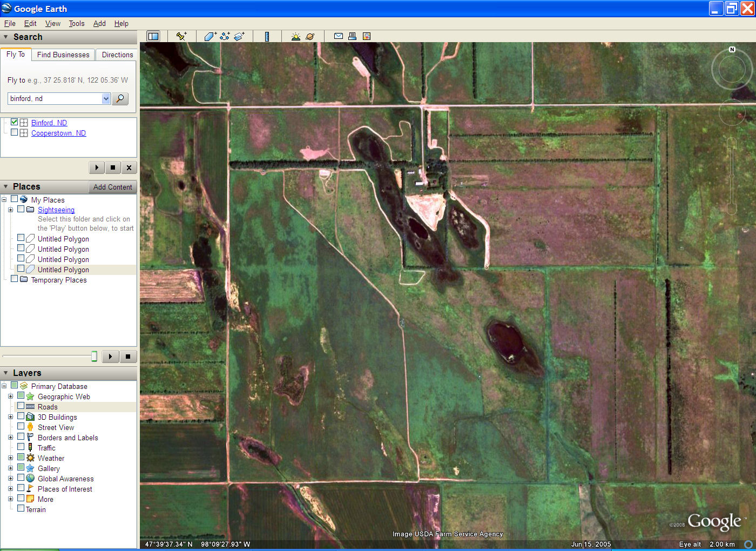Open the Edit menu

coord(30,23)
